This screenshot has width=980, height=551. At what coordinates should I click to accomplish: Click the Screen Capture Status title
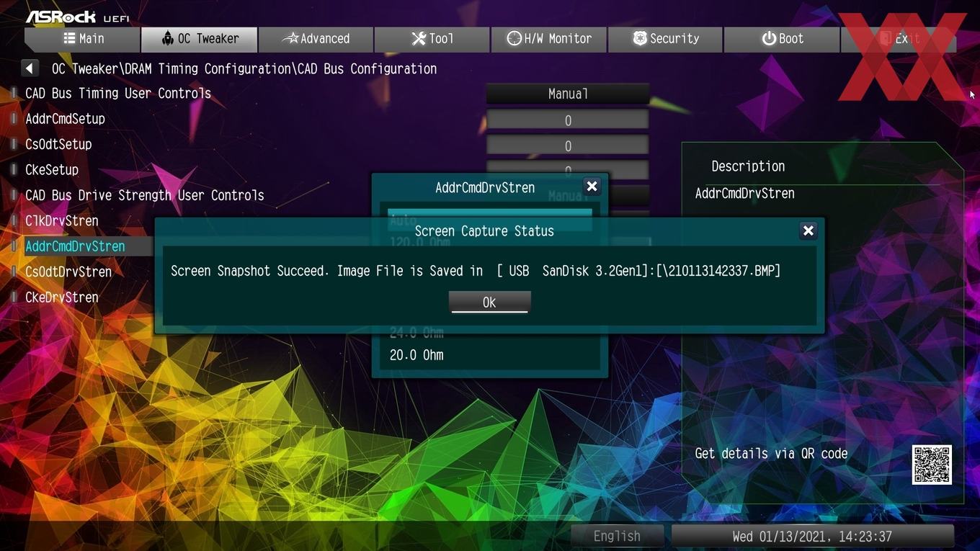point(484,231)
